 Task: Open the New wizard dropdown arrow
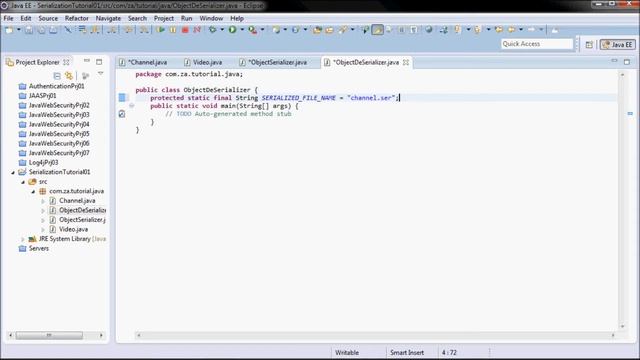tap(18, 30)
